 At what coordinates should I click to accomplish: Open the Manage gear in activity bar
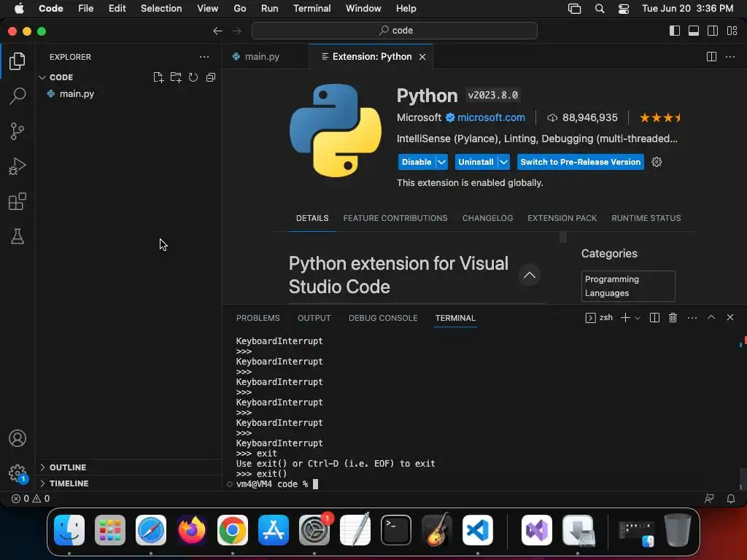pos(18,473)
